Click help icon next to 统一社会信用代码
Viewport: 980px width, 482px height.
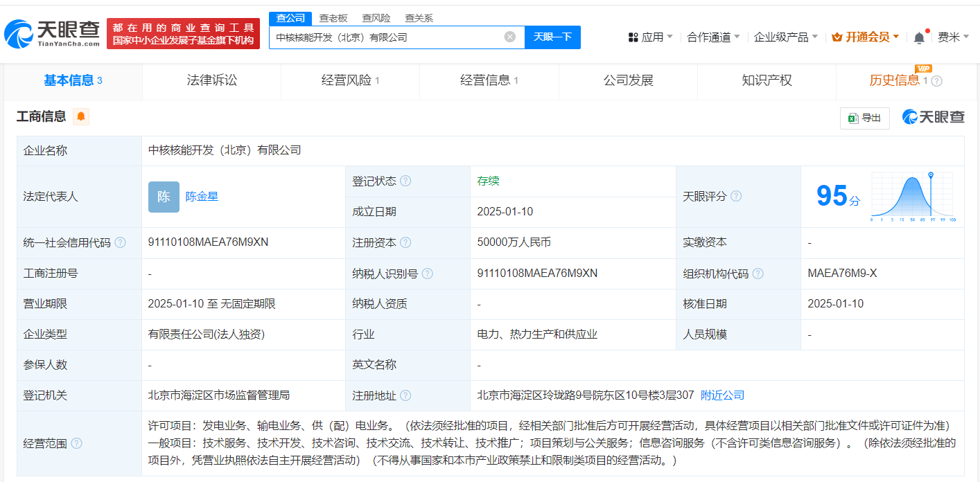coord(121,242)
